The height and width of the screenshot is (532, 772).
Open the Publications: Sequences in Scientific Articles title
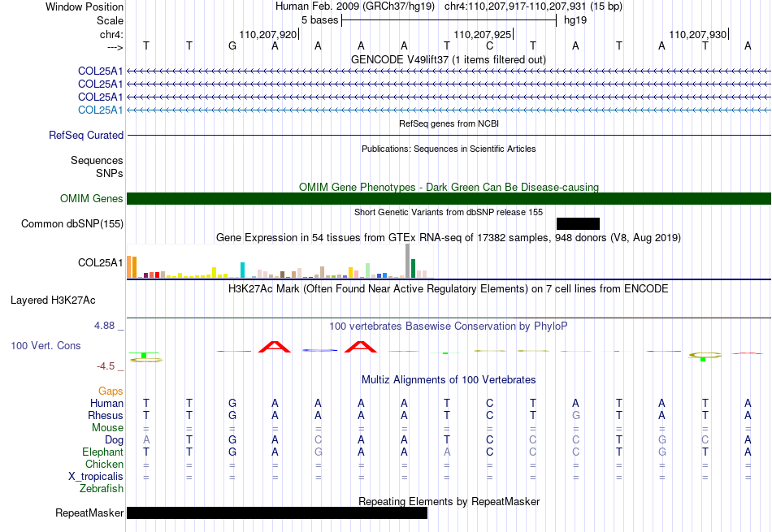click(x=449, y=149)
